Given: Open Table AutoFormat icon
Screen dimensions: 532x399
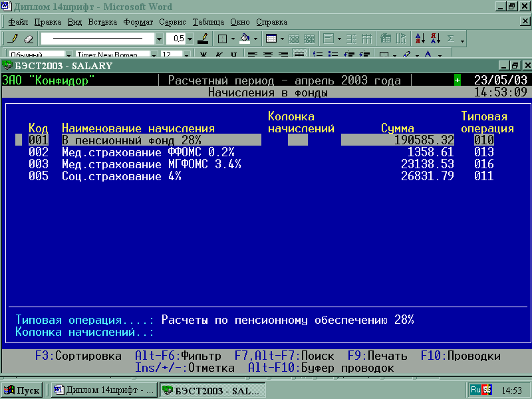Looking at the screenshot, I should pyautogui.click(x=386, y=39).
